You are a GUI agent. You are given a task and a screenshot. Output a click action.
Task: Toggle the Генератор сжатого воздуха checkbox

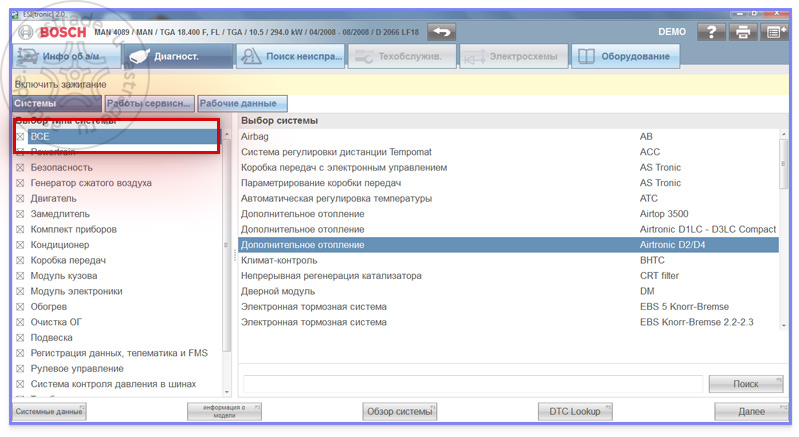pos(20,183)
